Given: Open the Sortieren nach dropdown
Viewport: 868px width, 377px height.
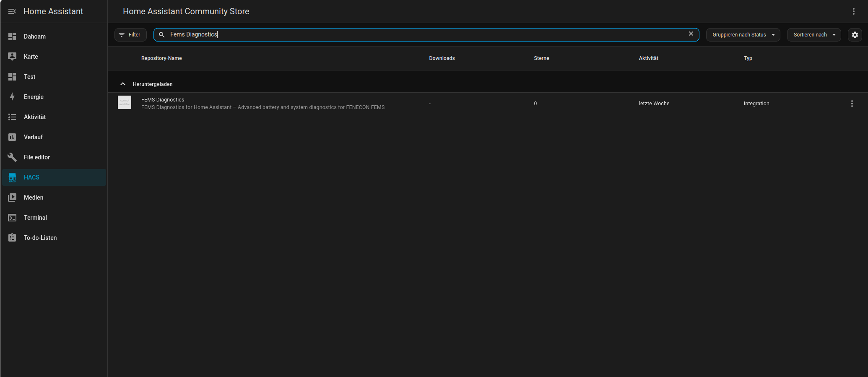Looking at the screenshot, I should [x=814, y=35].
